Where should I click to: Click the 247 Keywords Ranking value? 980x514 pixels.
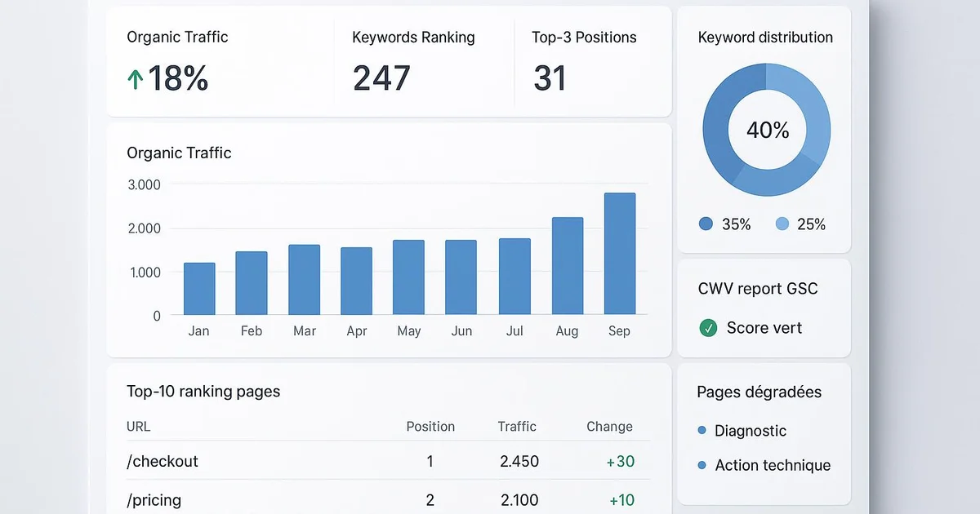[x=381, y=78]
